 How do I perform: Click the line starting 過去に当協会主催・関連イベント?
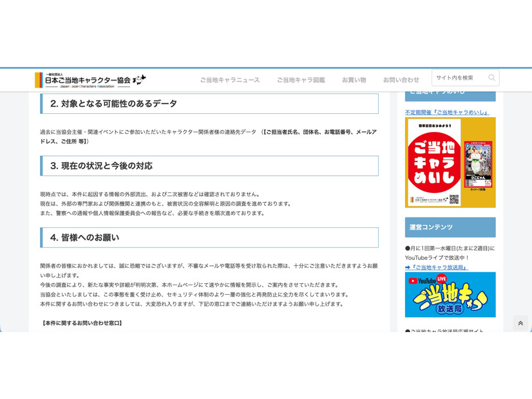point(208,136)
